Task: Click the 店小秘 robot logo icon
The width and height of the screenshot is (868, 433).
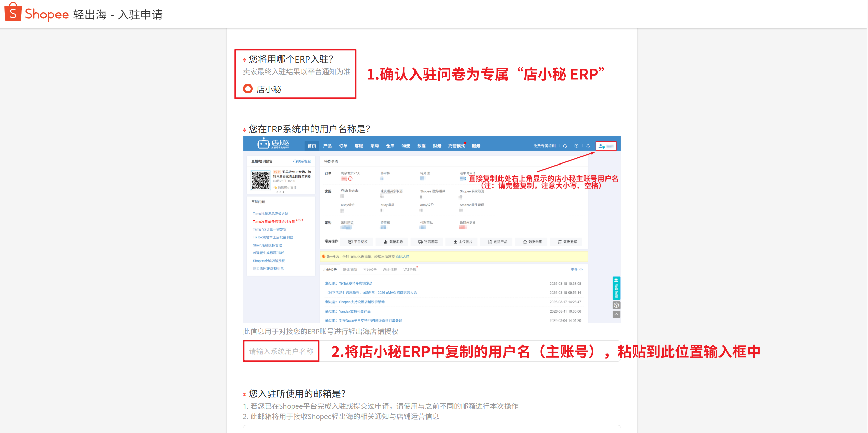Action: (264, 144)
